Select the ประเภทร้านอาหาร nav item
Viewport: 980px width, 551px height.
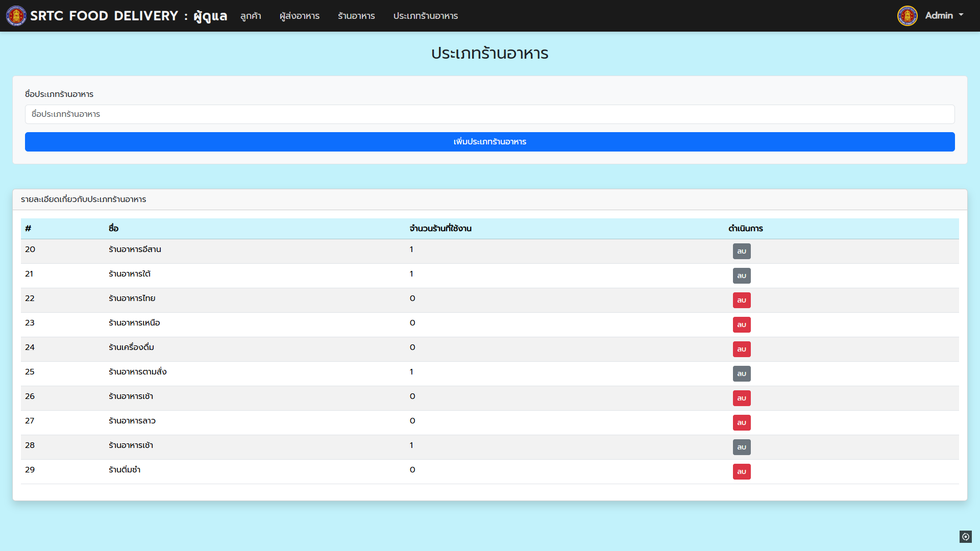[x=425, y=16]
